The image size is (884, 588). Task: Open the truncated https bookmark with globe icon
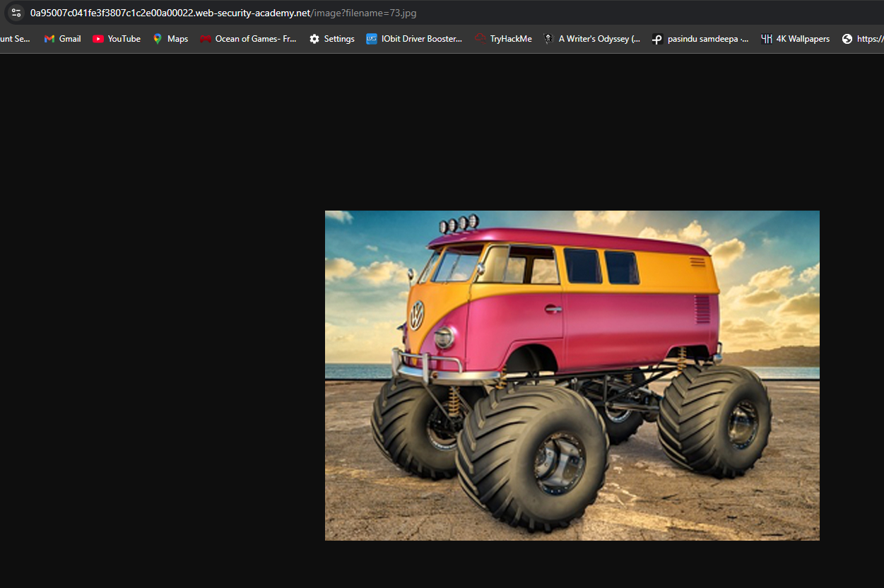862,39
